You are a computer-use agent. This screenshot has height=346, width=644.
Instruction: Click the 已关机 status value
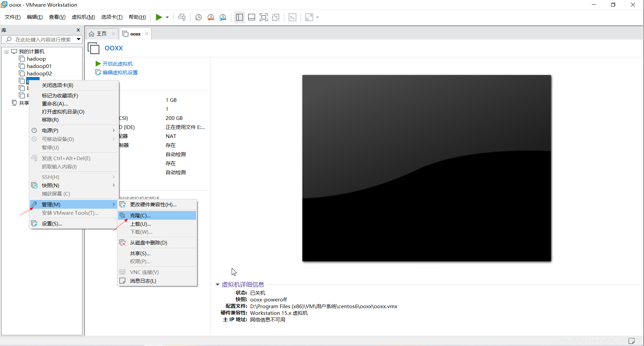(x=257, y=293)
